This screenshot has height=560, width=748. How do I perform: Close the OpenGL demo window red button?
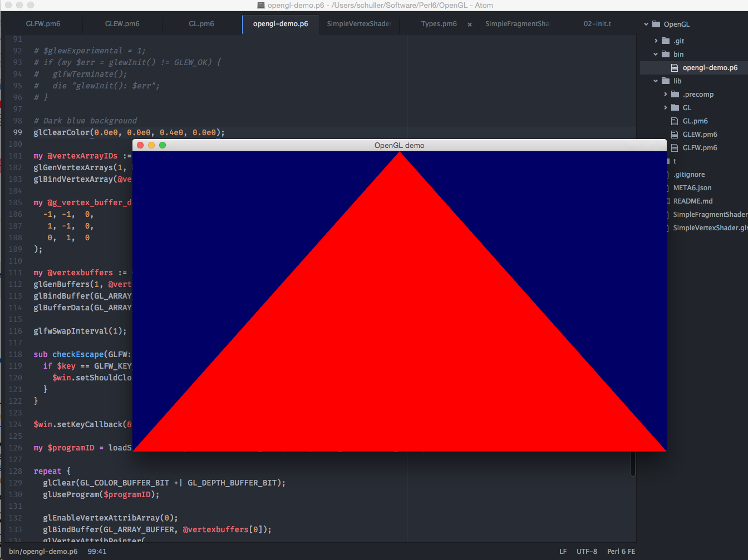pyautogui.click(x=140, y=145)
